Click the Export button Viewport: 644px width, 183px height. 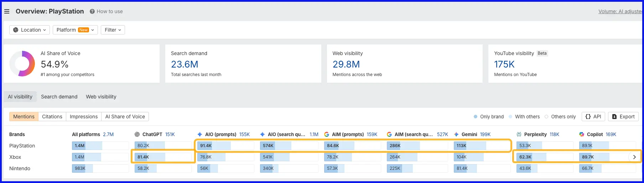pos(623,117)
